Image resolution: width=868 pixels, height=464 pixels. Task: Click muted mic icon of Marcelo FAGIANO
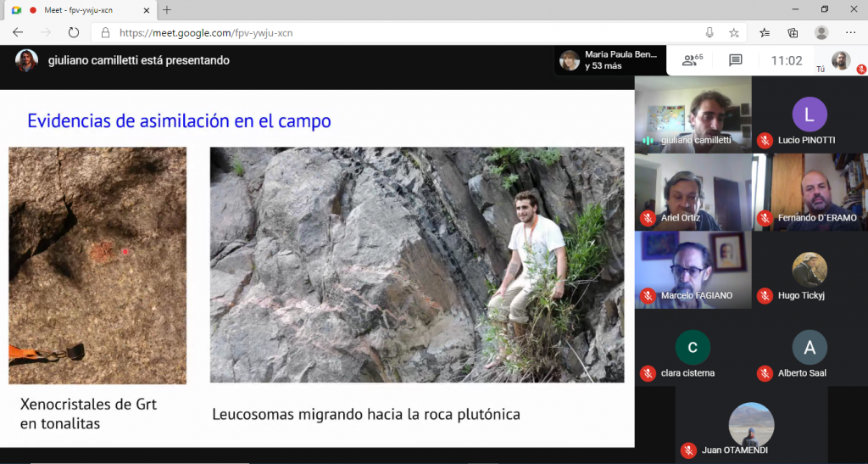[648, 296]
